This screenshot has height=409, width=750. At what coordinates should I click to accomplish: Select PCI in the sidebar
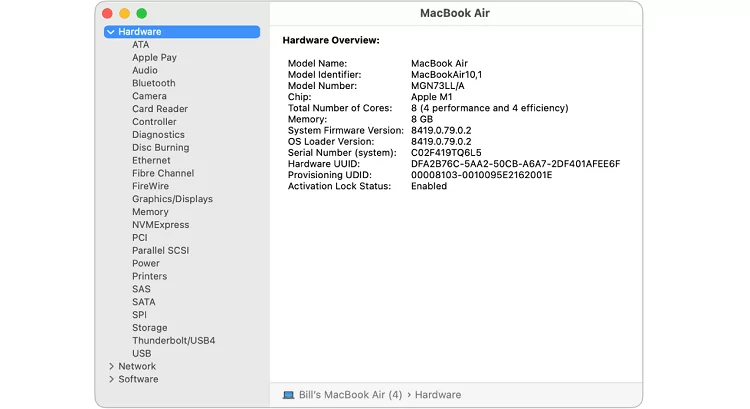click(x=140, y=238)
